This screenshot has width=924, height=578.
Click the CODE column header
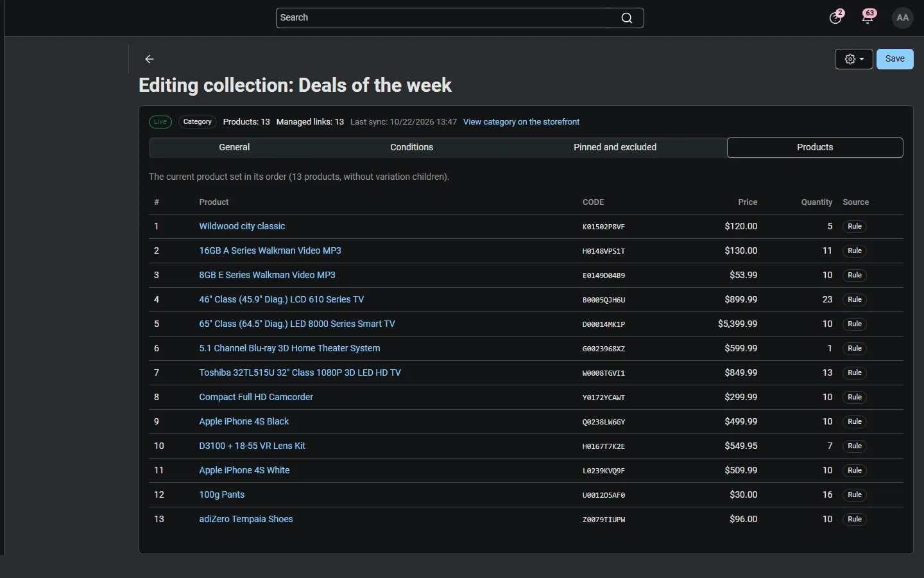click(594, 202)
